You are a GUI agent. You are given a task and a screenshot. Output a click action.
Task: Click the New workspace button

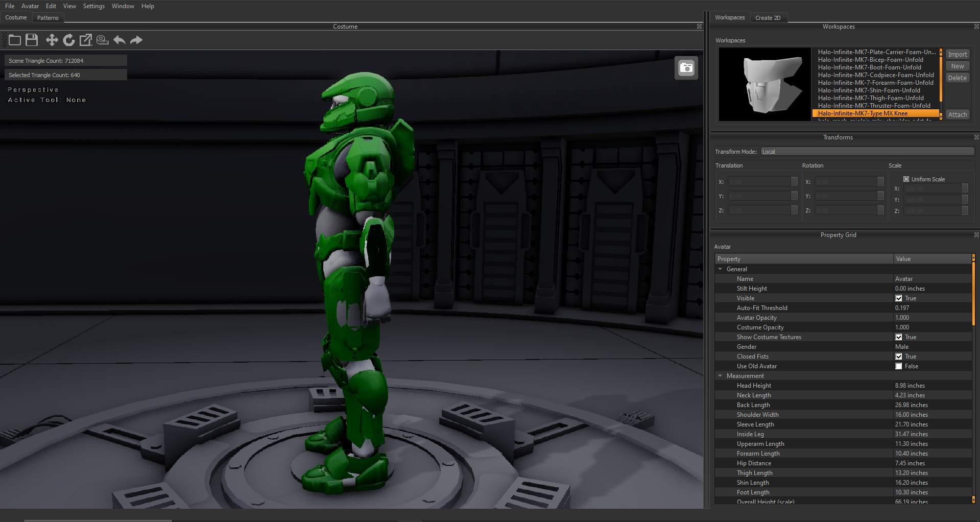[958, 66]
